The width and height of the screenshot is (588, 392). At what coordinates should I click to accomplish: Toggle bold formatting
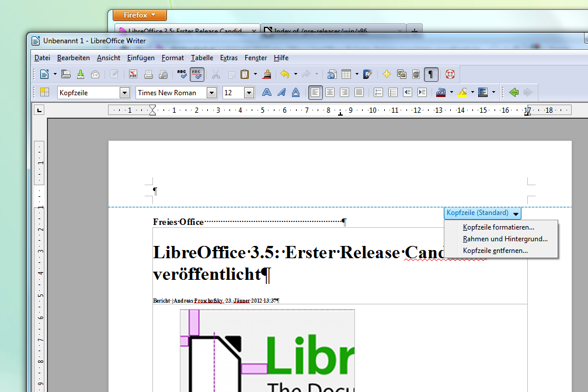(x=267, y=92)
